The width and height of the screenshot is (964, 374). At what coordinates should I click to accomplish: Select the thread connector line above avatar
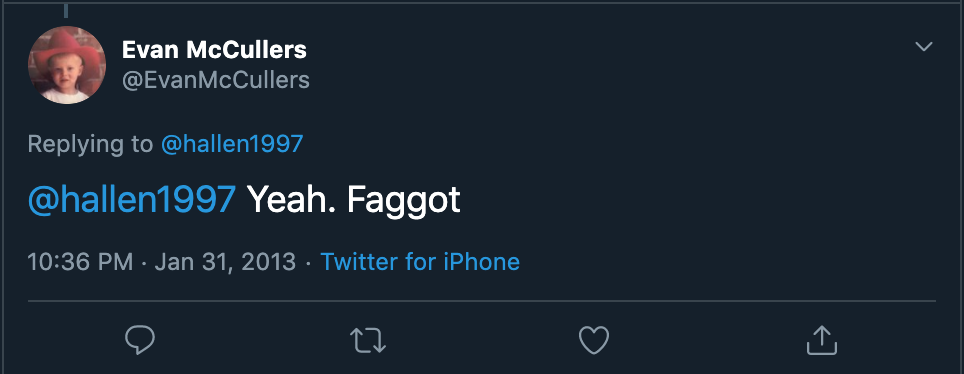(66, 10)
